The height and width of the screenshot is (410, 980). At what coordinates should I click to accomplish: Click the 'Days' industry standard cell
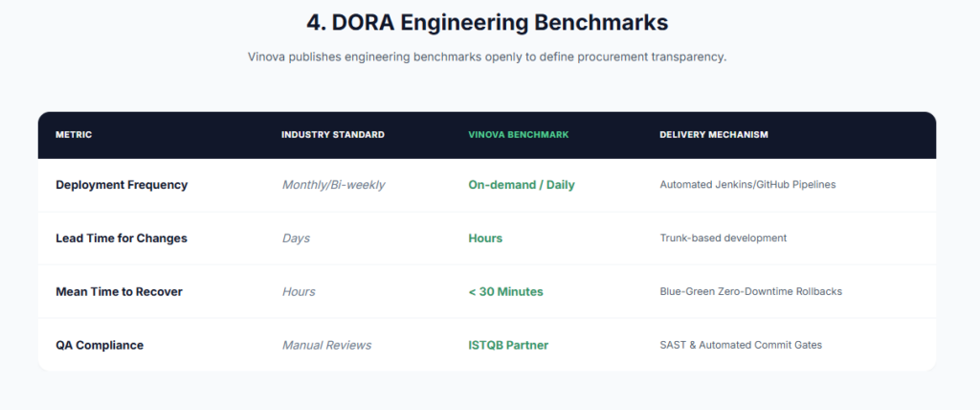[x=296, y=239]
